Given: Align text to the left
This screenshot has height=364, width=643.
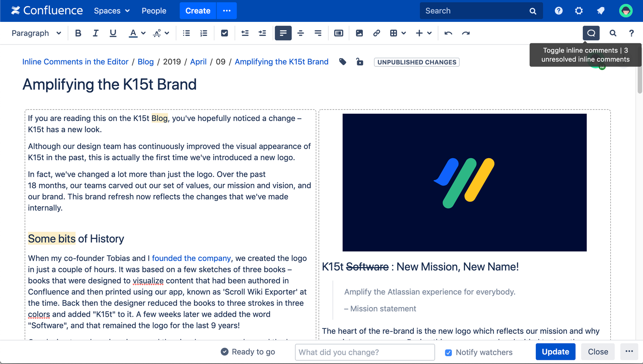Looking at the screenshot, I should 283,33.
